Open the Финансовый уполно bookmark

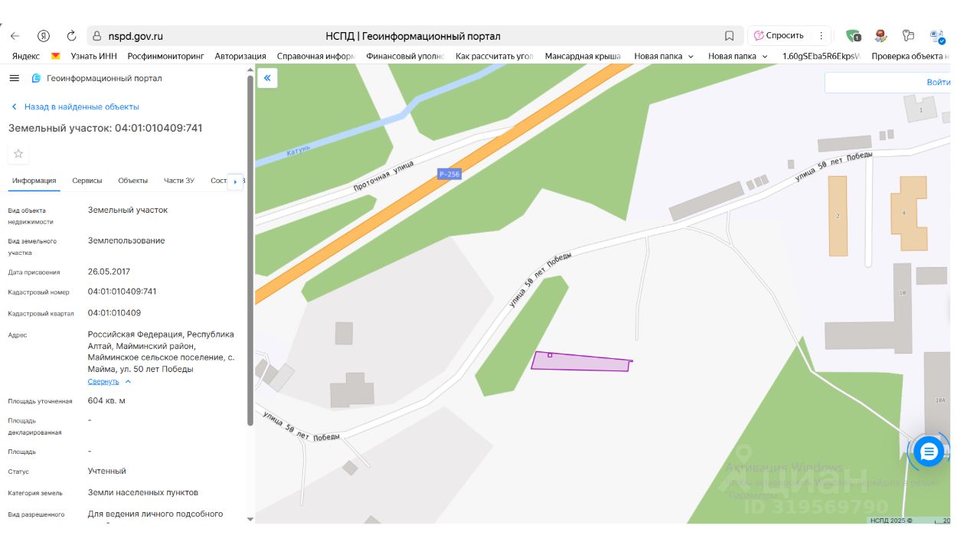[x=405, y=56]
